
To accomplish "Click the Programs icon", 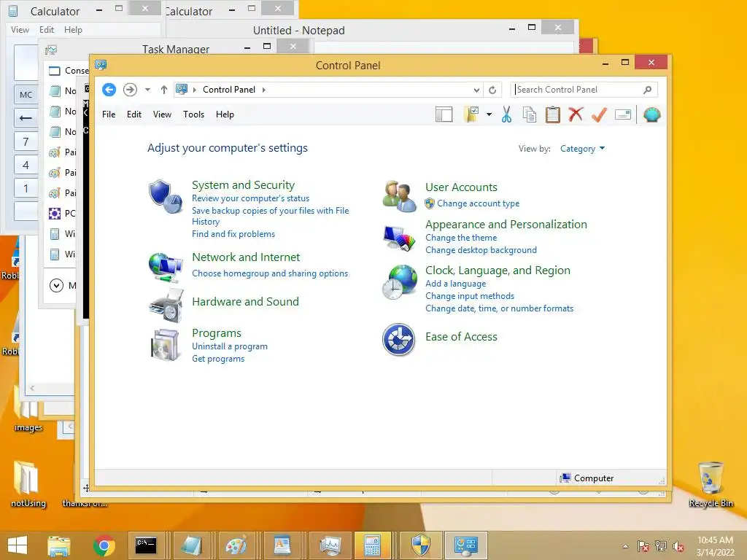I will (x=165, y=345).
